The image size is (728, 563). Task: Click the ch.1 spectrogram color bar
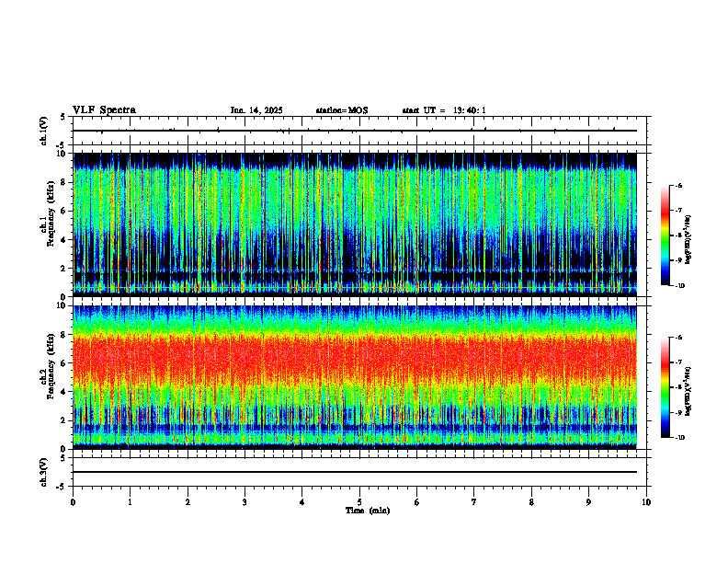point(665,236)
